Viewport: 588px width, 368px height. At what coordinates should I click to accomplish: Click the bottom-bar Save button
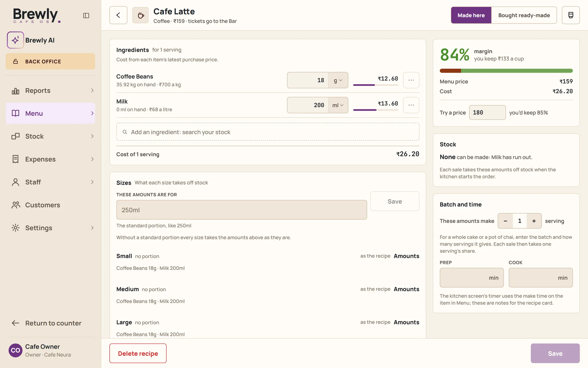coord(555,353)
